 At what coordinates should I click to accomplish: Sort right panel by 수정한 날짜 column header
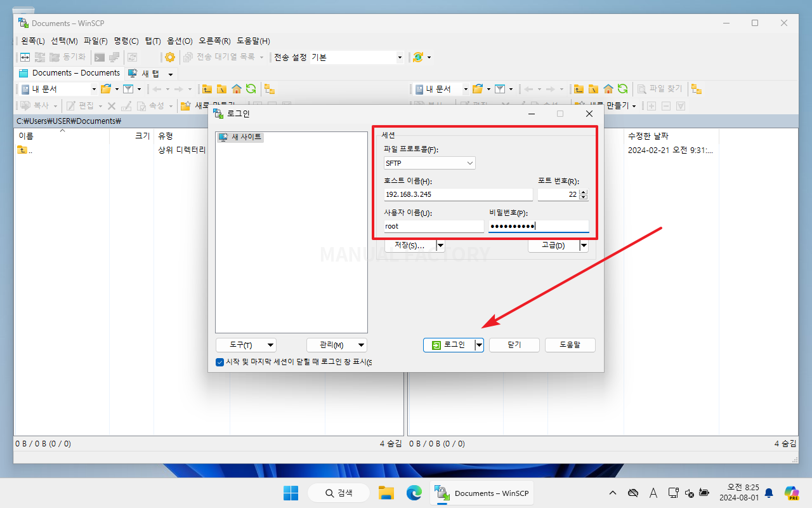(x=672, y=136)
